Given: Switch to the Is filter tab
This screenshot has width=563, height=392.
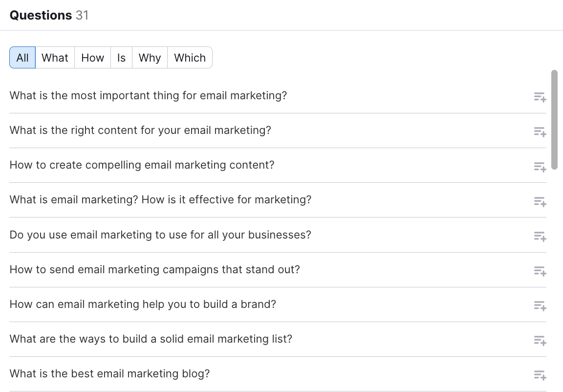Looking at the screenshot, I should click(121, 58).
